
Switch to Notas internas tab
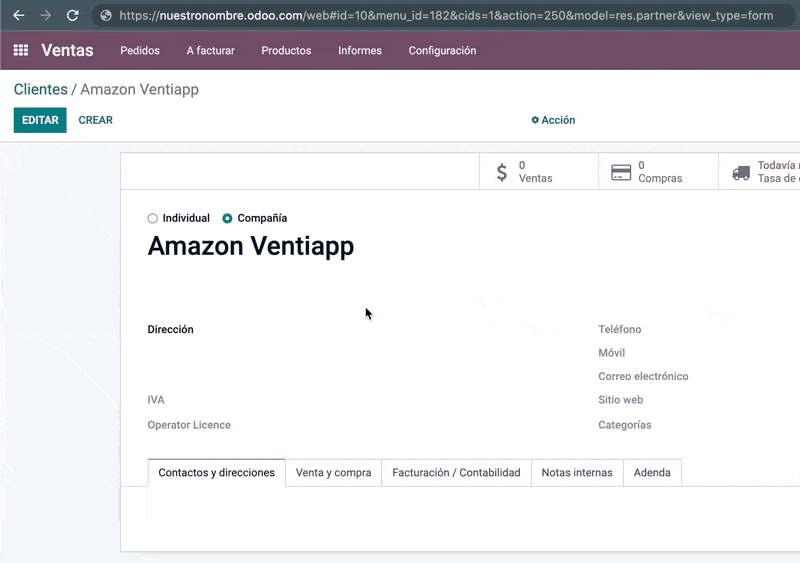coord(577,473)
